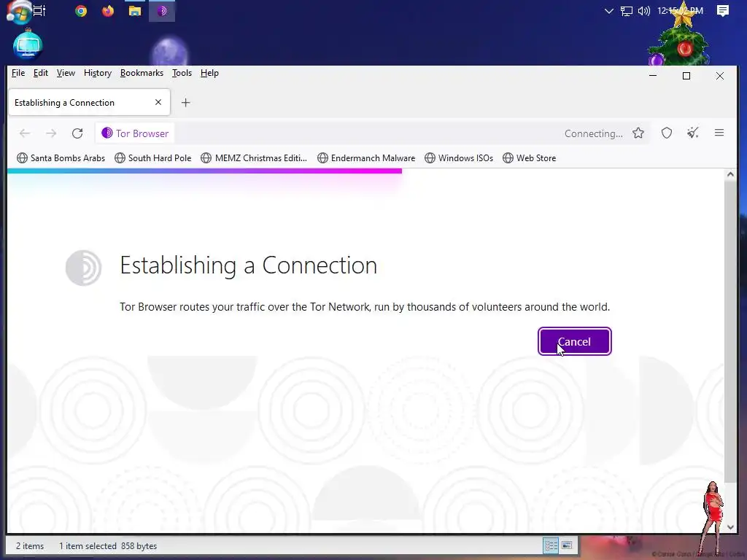Close the Establishing a Connection tab

coord(158,102)
